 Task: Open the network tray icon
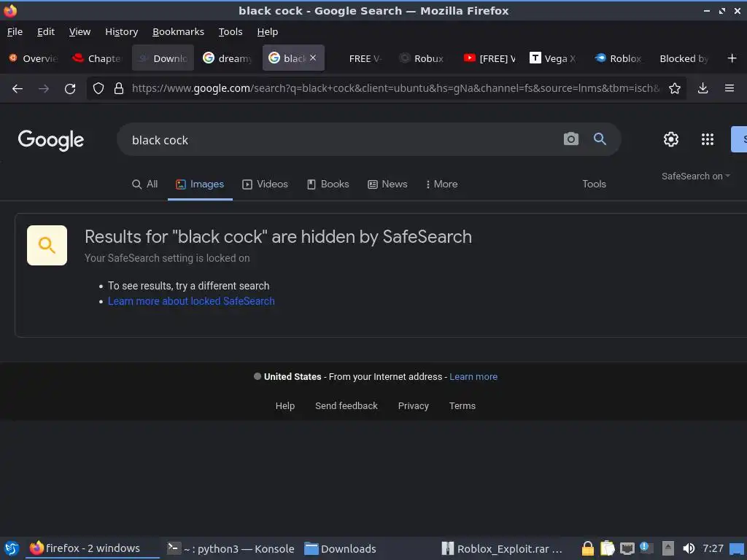pyautogui.click(x=627, y=548)
